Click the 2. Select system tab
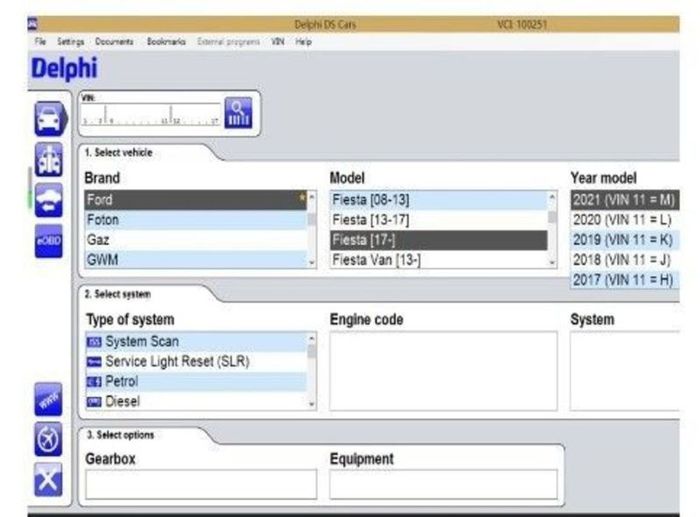Viewport: 700px width, 517px height. tap(118, 294)
